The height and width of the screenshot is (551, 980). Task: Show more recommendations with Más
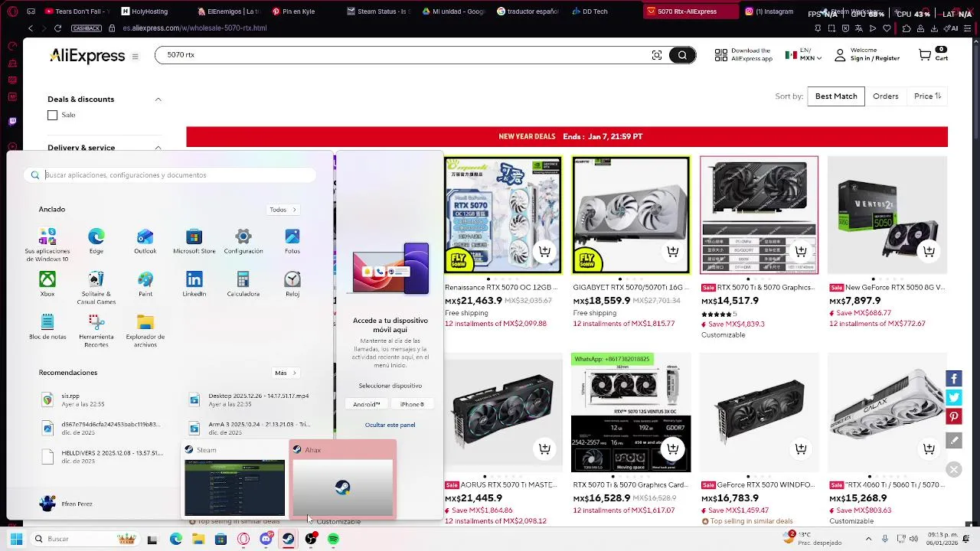[286, 373]
